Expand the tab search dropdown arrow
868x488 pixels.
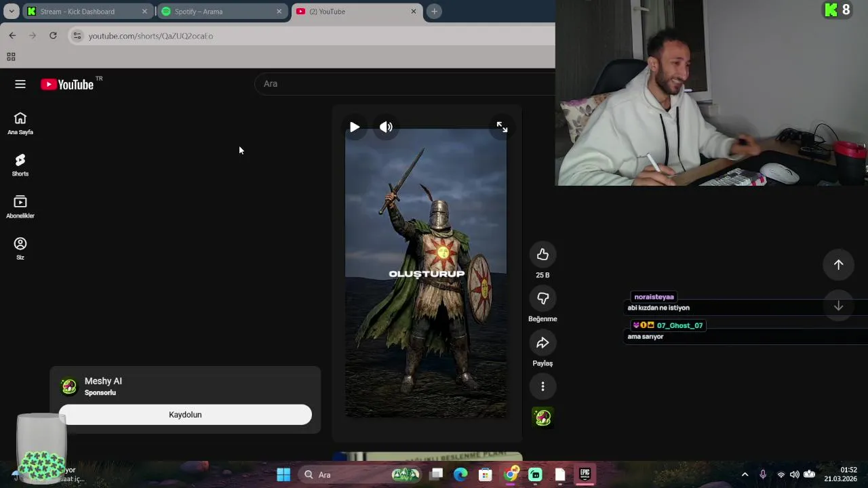click(x=12, y=12)
